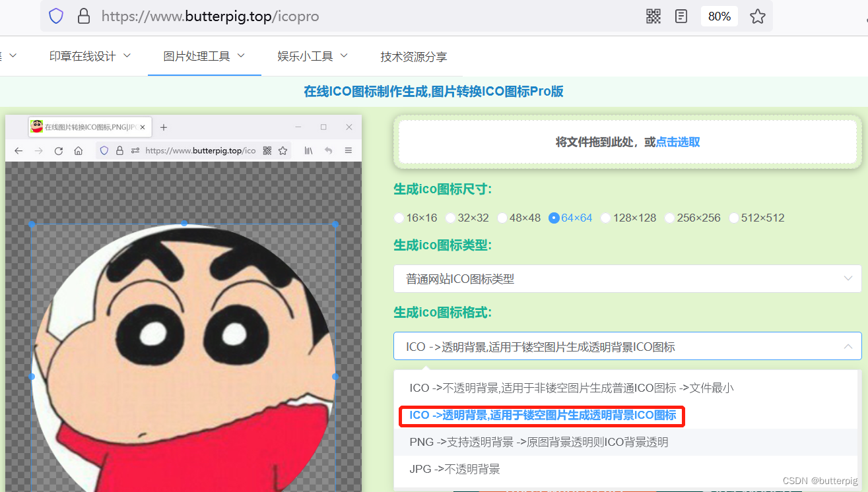Collapse the ICO图标格式 dropdown showing 透明背景
This screenshot has width=868, height=492.
click(628, 346)
